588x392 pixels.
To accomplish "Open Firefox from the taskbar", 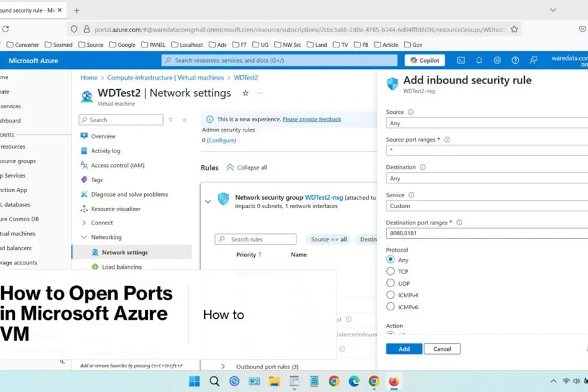I will click(x=394, y=381).
